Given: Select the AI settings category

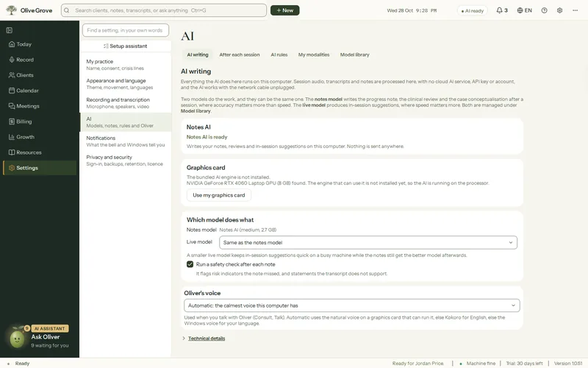Looking at the screenshot, I should (x=126, y=122).
